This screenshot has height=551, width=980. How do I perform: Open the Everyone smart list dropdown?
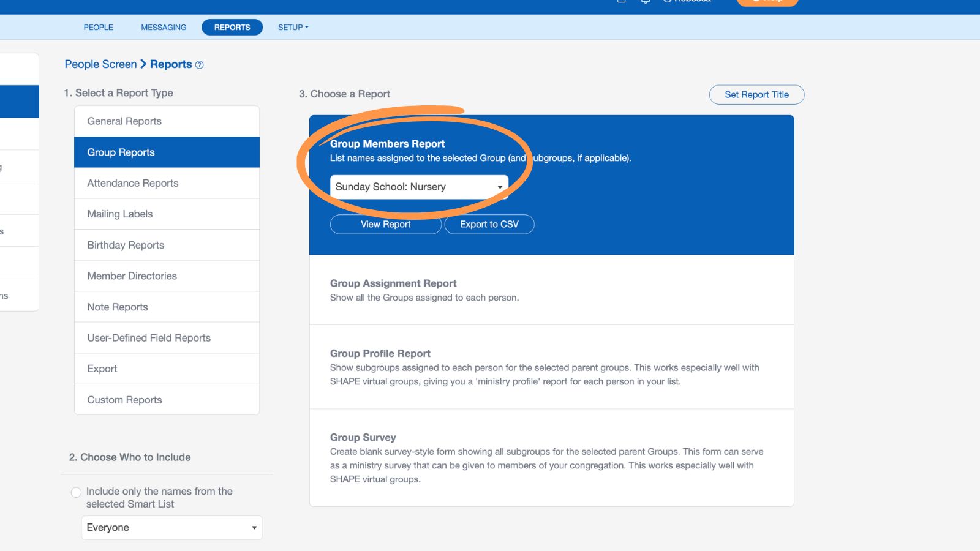[x=171, y=528]
